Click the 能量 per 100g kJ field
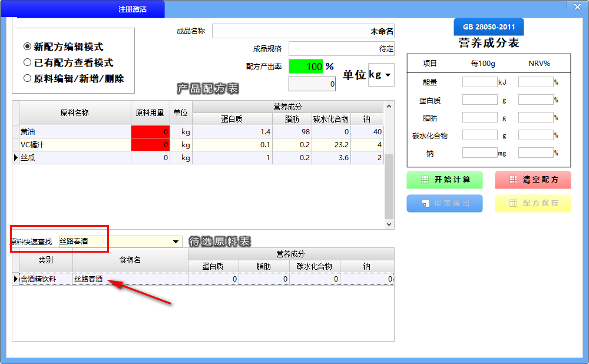 pyautogui.click(x=479, y=82)
